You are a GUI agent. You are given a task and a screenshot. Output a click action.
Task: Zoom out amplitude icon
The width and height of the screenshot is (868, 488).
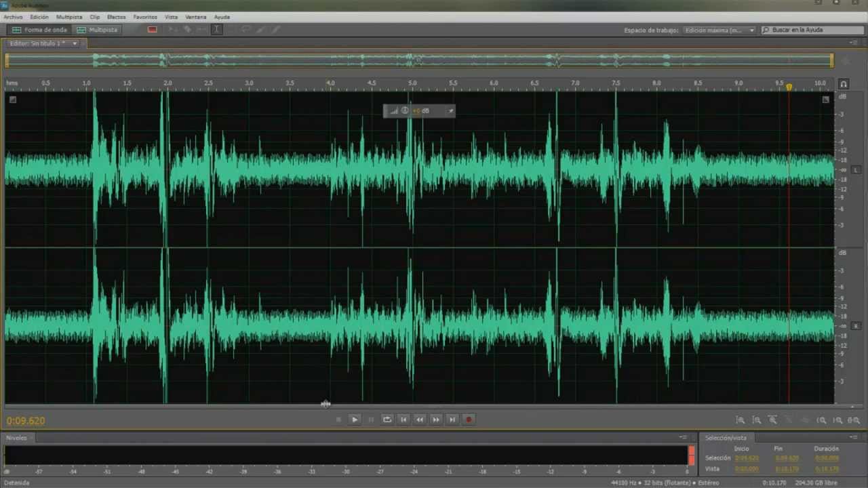(757, 420)
